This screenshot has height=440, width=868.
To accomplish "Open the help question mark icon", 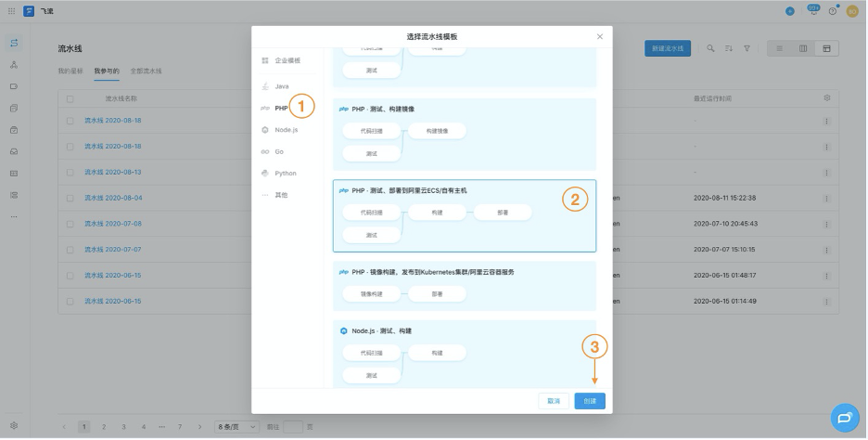I will 833,11.
